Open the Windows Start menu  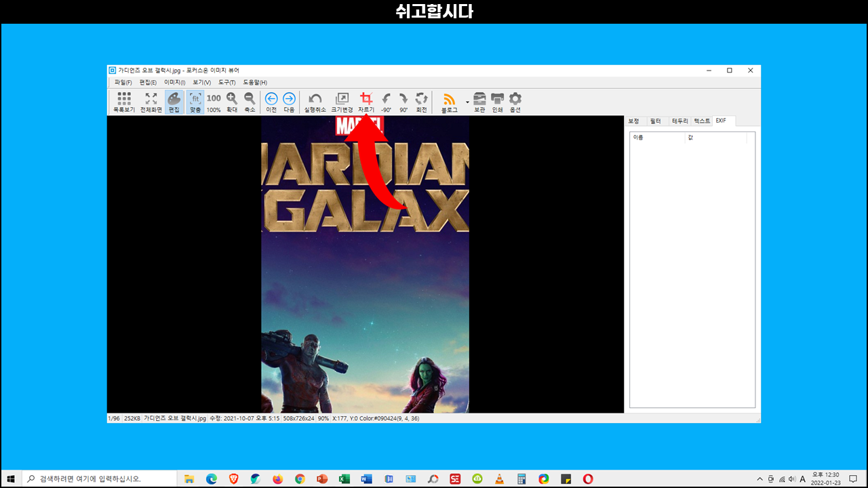11,479
